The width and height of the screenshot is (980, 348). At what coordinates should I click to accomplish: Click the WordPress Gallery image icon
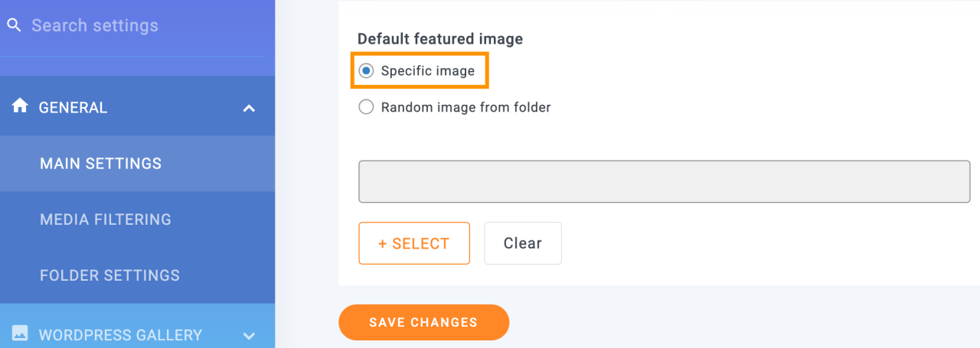tap(20, 333)
